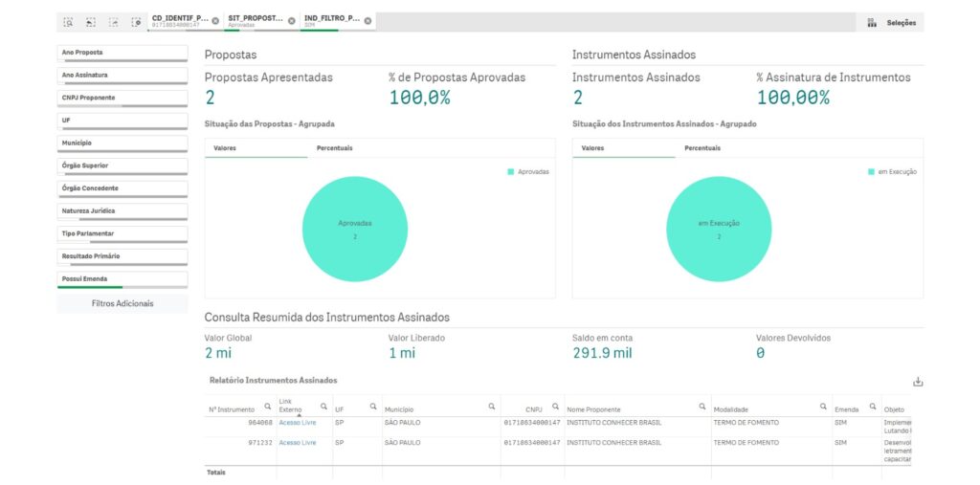Clear all selections icon

136,21
